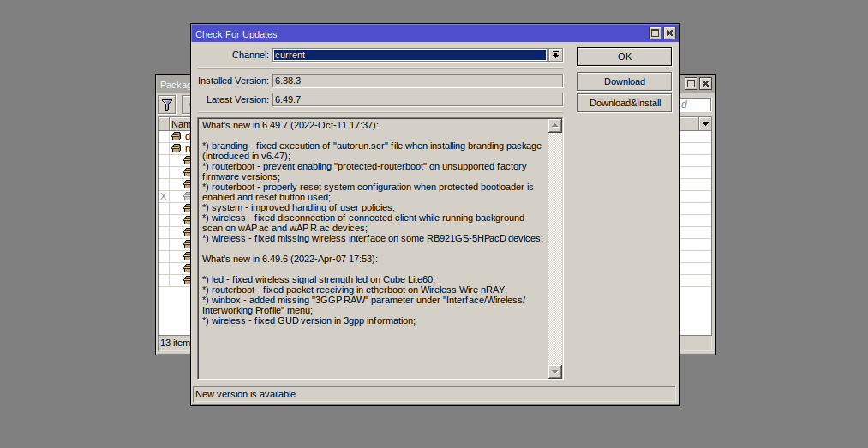The image size is (868, 448).
Task: Click the Download&Install button
Action: coord(625,103)
